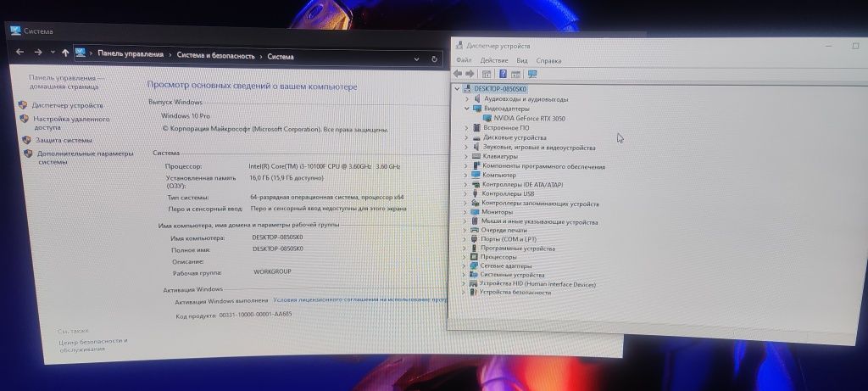Open Центр безопасности и обслуживания link
The height and width of the screenshot is (391, 868).
(x=93, y=345)
